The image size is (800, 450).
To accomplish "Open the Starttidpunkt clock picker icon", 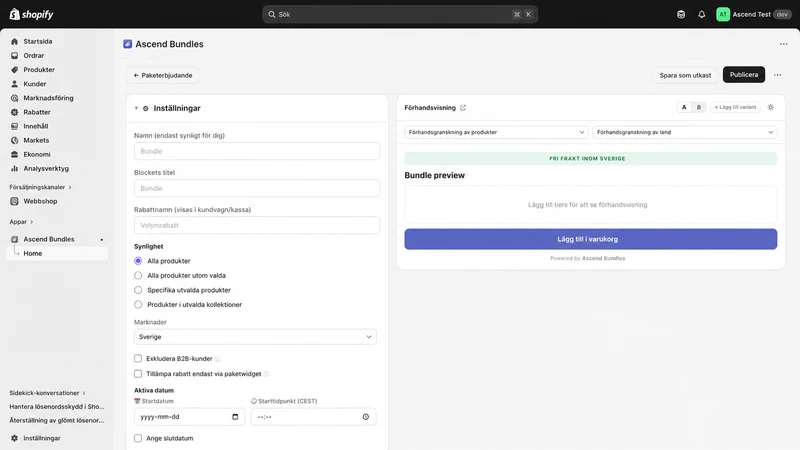I will 366,417.
